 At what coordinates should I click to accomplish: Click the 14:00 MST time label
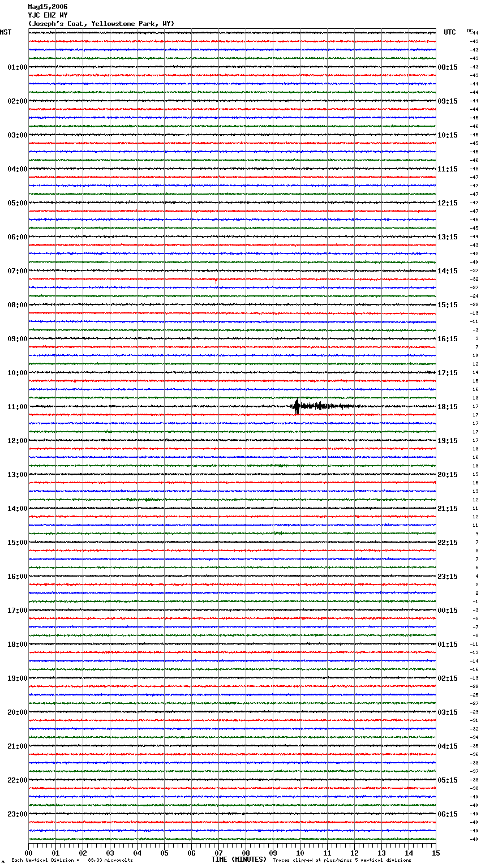[x=18, y=509]
